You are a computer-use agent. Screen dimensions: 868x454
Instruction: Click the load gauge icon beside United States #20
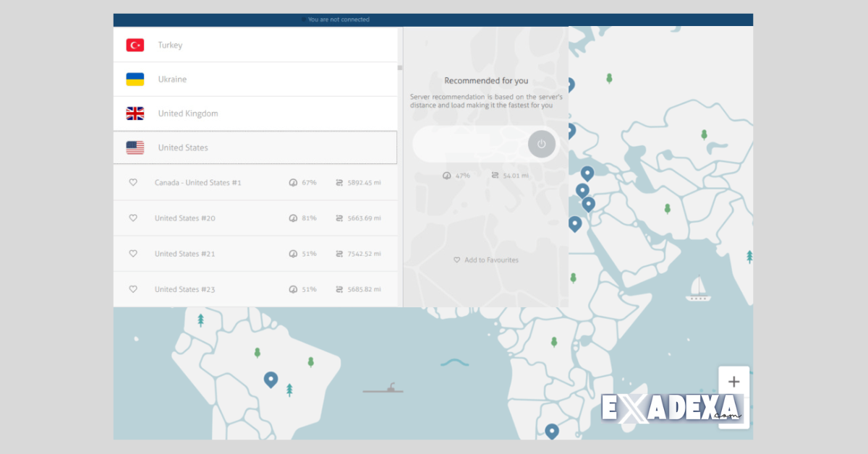293,218
